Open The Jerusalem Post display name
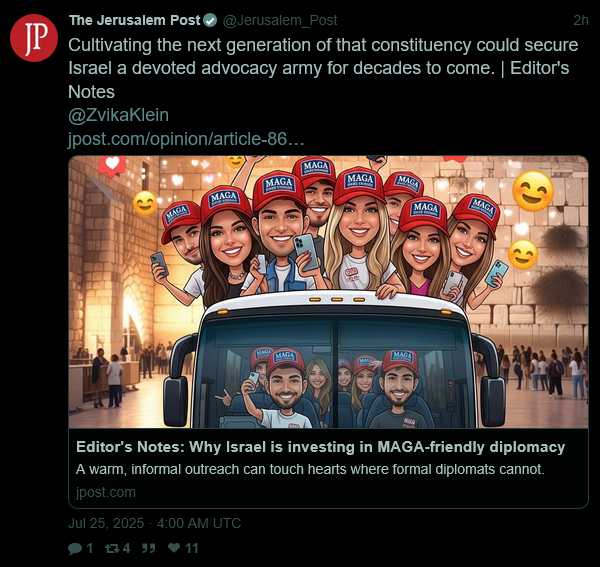600x567 pixels. (135, 20)
